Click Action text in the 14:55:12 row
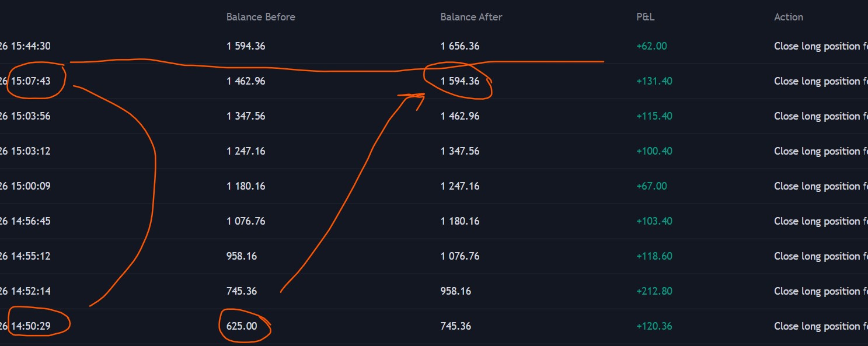 (817, 256)
